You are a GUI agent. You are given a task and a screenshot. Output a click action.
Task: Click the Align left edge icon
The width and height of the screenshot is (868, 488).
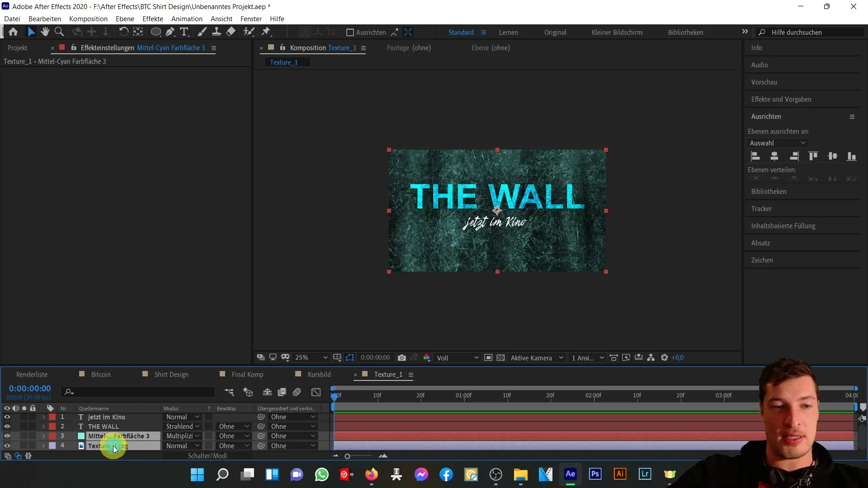(x=755, y=155)
